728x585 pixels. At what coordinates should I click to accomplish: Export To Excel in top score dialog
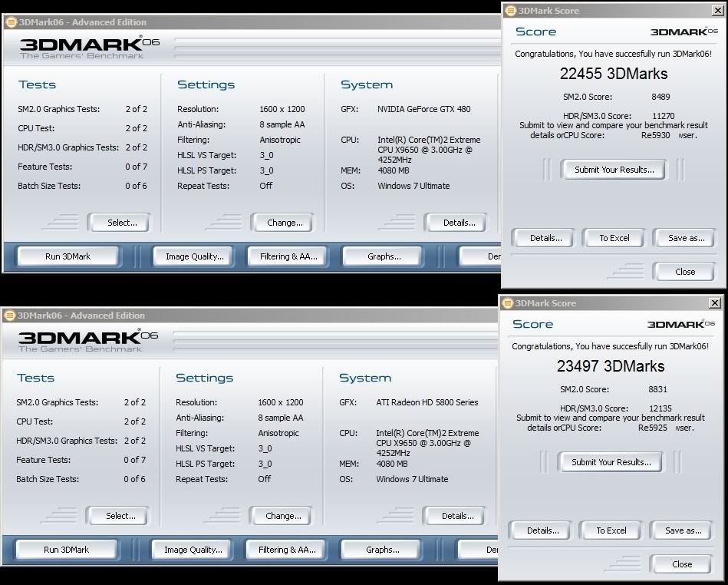tap(614, 238)
